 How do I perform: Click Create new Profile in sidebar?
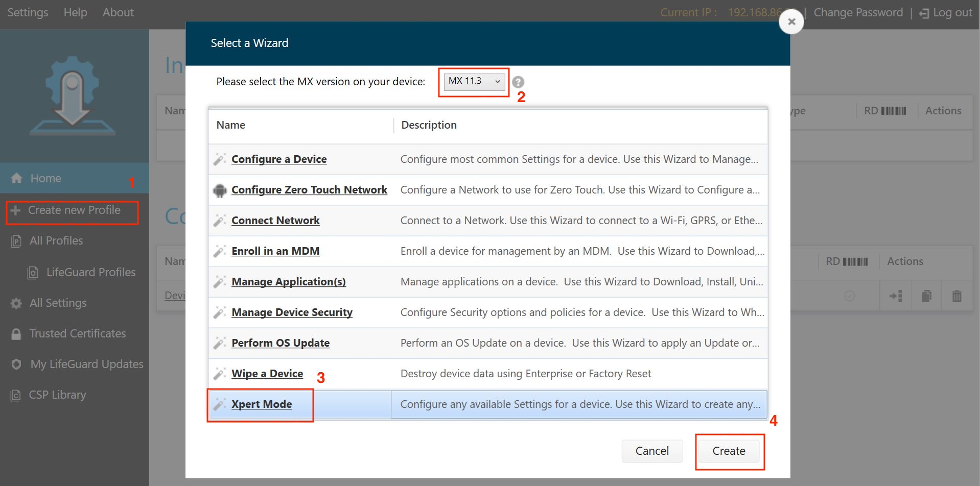pos(74,210)
